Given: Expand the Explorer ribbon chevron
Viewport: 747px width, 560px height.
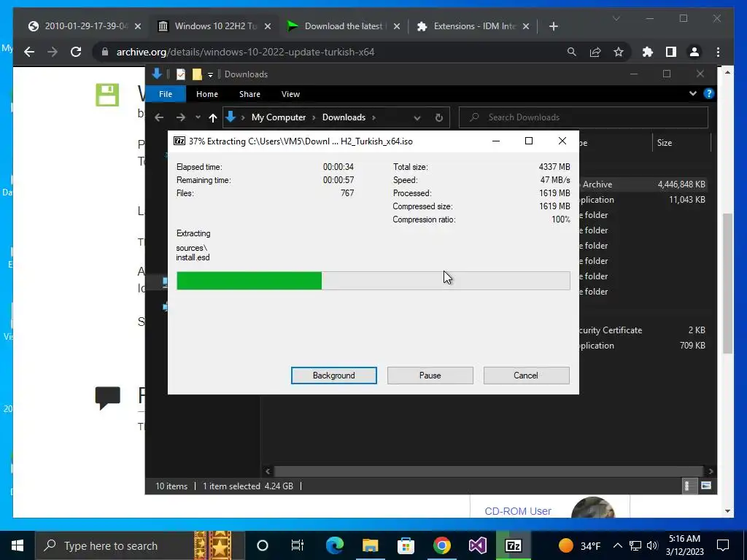Looking at the screenshot, I should tap(693, 93).
